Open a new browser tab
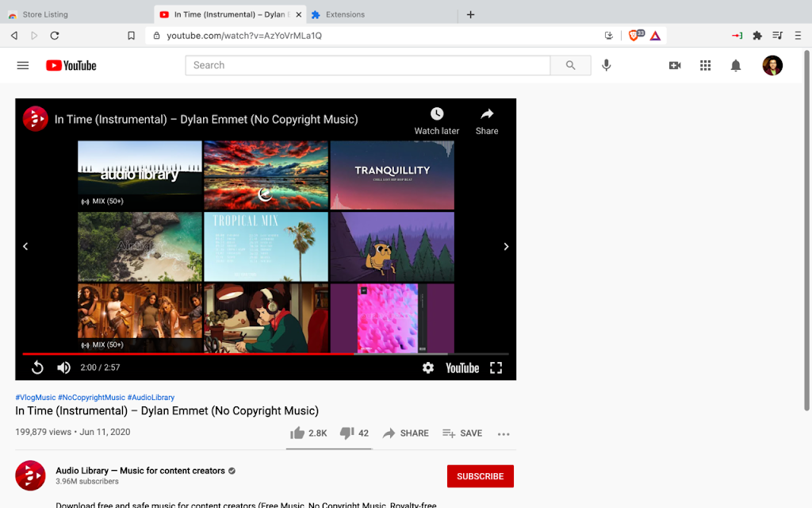Viewport: 812px width, 508px height. 470,14
